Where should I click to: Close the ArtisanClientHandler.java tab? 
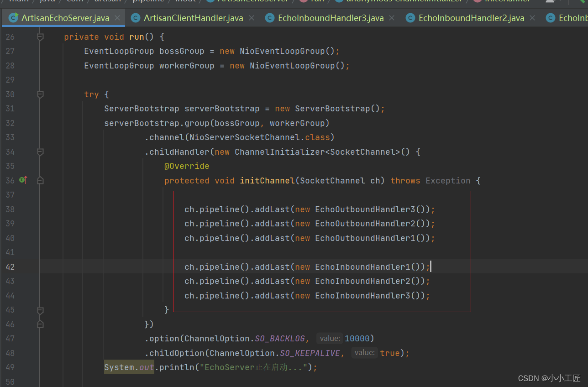coord(251,18)
